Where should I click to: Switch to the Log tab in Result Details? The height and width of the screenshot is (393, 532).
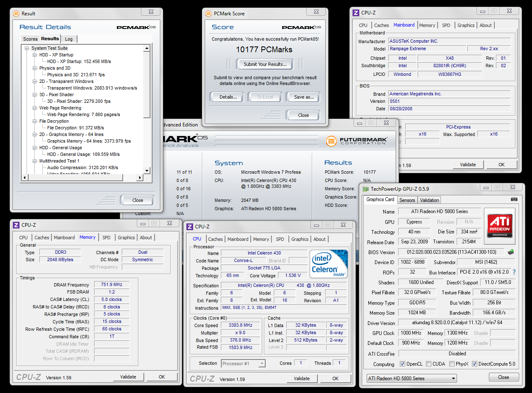69,39
